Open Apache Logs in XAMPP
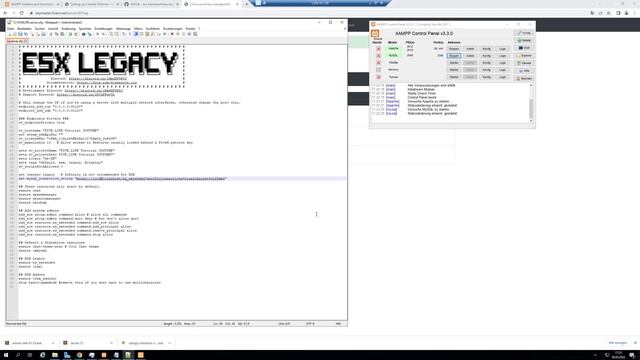The image size is (640, 360). tap(502, 49)
